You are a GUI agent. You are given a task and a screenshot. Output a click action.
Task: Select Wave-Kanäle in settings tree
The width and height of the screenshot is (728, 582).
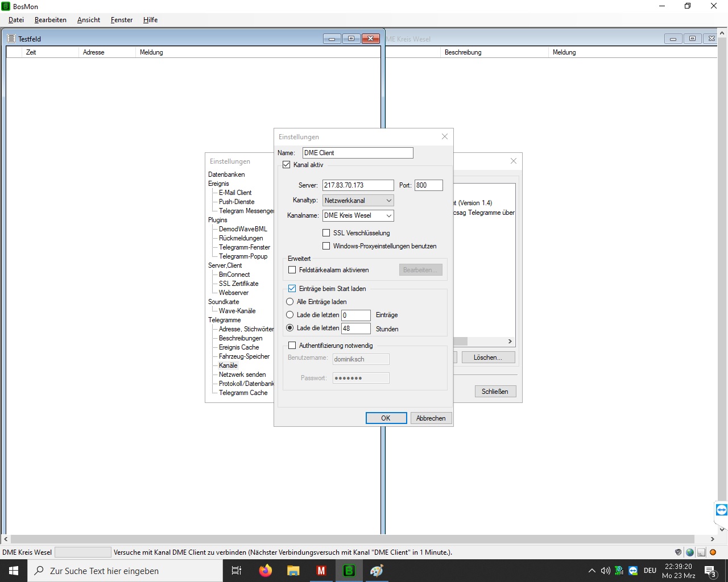(237, 311)
